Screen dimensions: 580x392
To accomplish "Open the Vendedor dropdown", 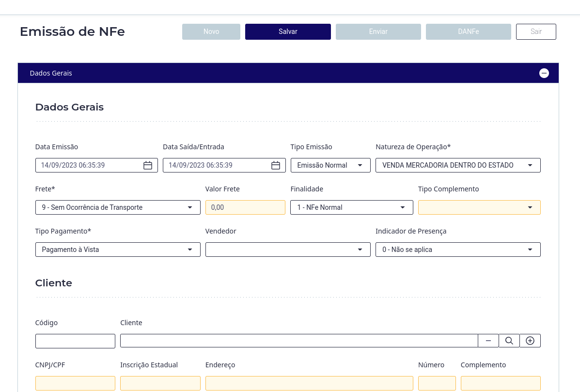I will click(x=288, y=250).
